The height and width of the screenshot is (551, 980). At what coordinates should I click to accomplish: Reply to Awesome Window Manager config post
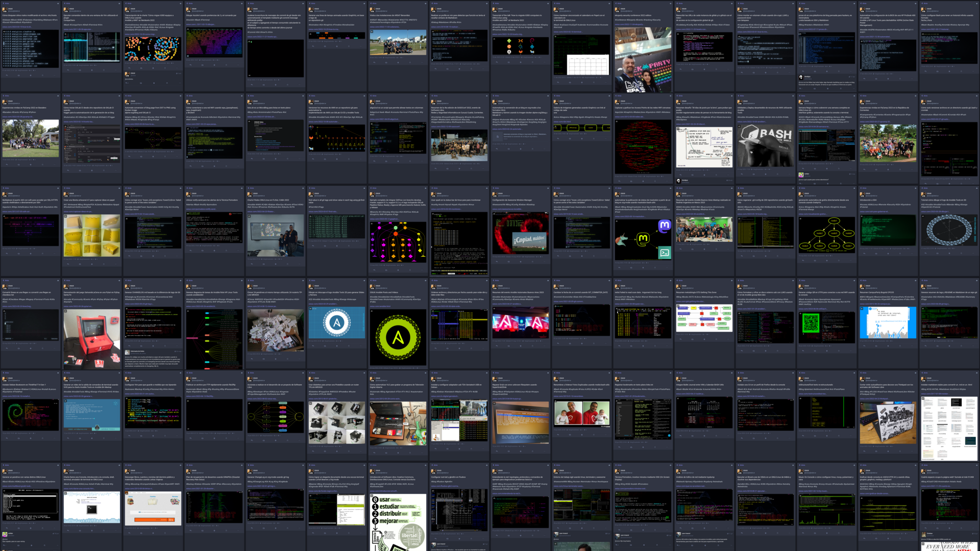(x=497, y=261)
